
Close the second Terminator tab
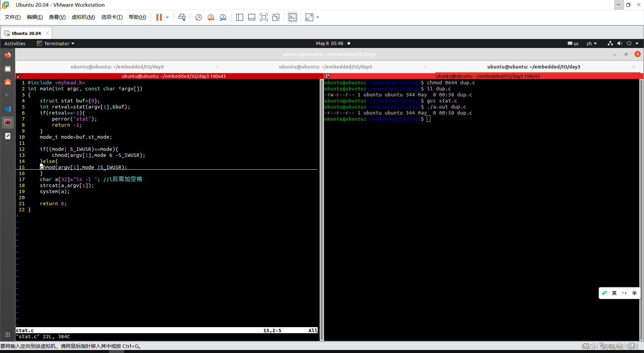[x=425, y=67]
